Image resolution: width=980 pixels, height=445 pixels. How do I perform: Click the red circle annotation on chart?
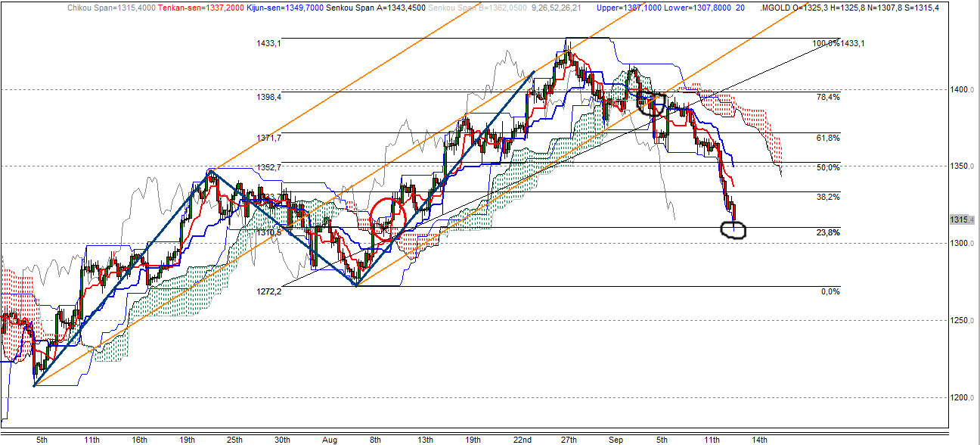tap(389, 219)
